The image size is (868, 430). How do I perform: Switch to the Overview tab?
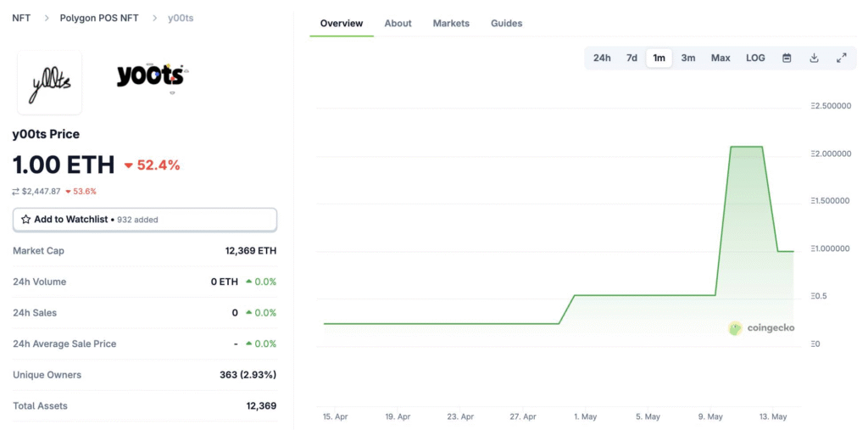(x=342, y=23)
